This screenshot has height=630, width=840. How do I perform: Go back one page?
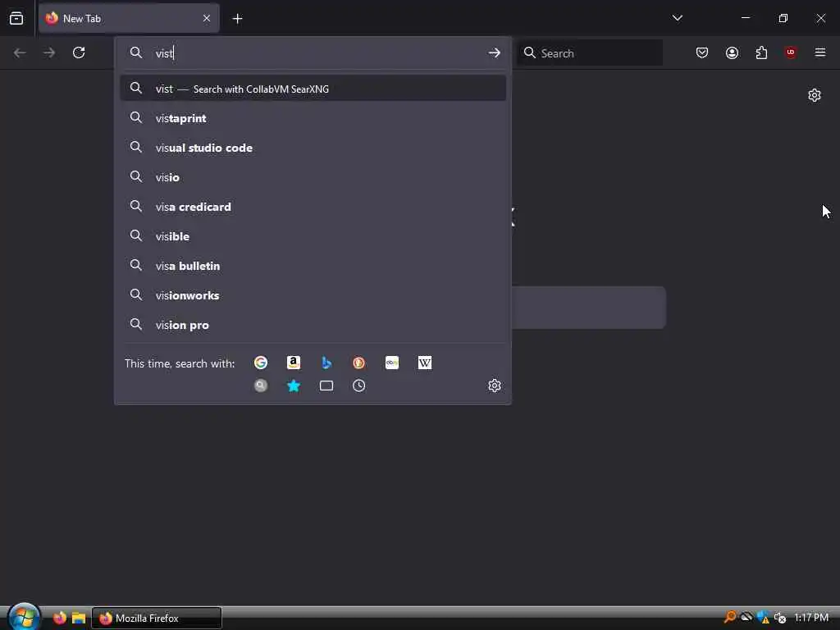tap(20, 52)
